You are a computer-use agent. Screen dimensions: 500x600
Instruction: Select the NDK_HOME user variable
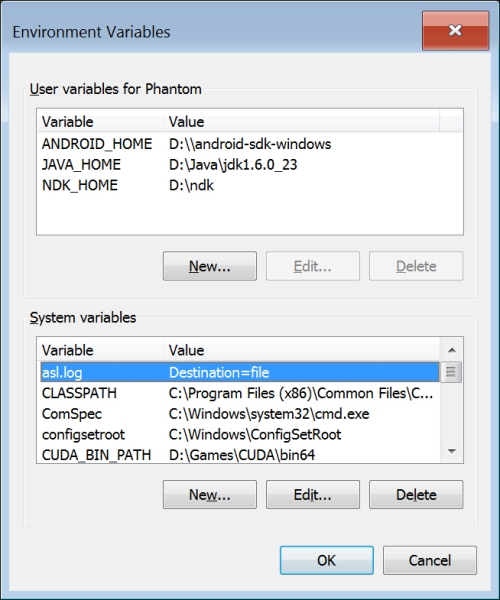(x=250, y=185)
